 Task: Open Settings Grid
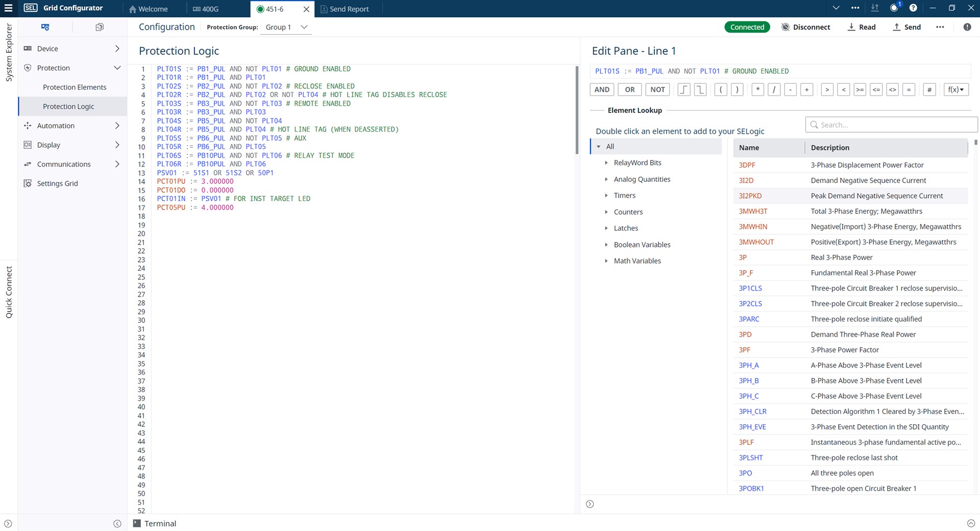click(57, 183)
